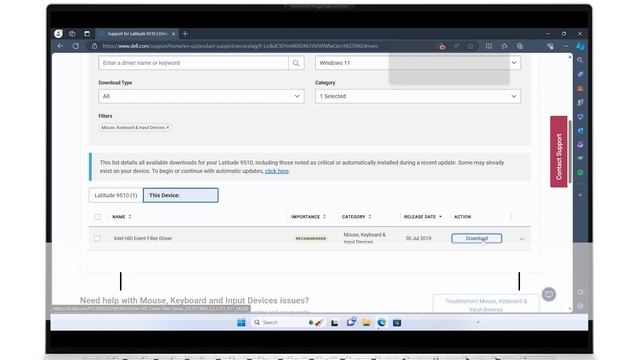Go back to the previous page
Viewport: 640px width, 360px height.
point(60,46)
